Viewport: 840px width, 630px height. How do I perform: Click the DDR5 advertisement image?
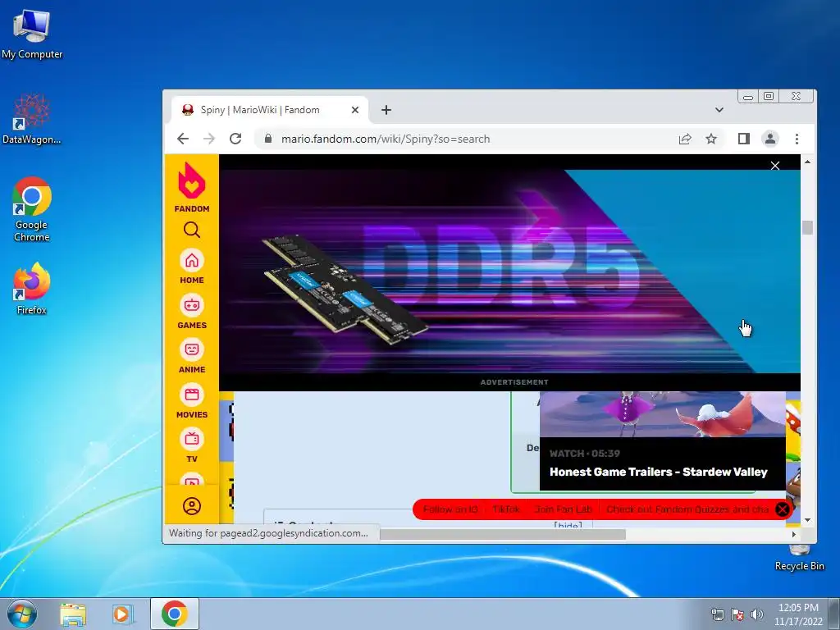pos(509,272)
